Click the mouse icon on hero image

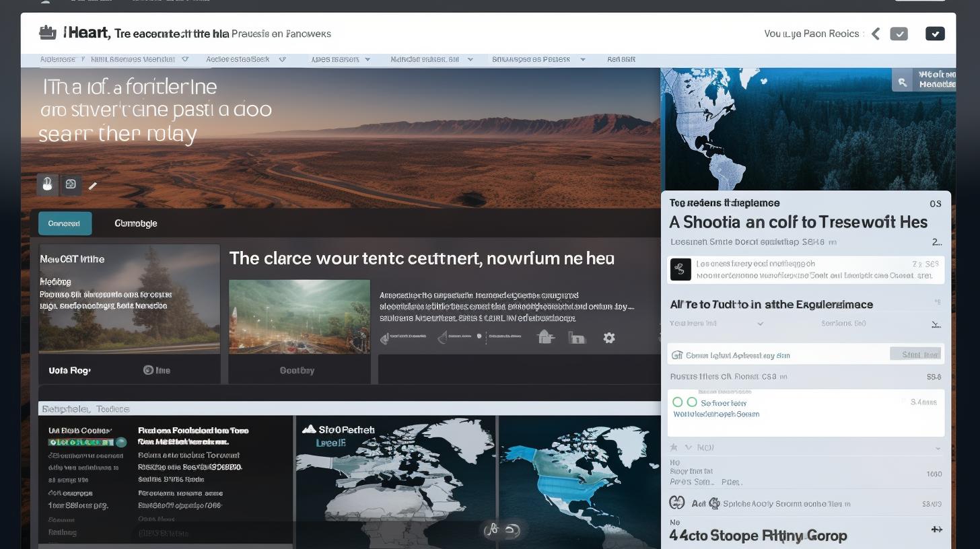(47, 184)
